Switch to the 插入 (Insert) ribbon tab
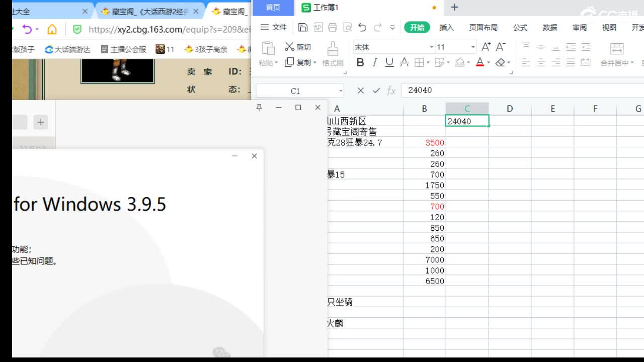This screenshot has height=362, width=644. pyautogui.click(x=446, y=28)
